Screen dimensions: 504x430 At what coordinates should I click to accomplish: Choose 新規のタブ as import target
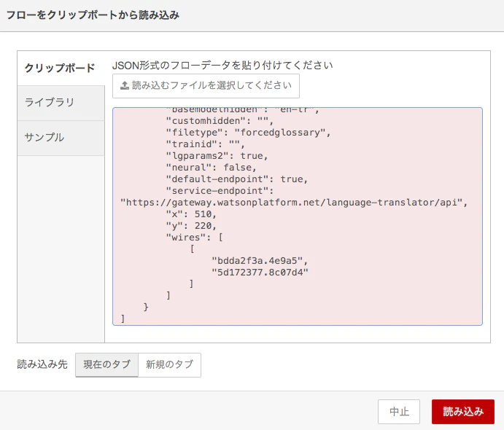(169, 365)
